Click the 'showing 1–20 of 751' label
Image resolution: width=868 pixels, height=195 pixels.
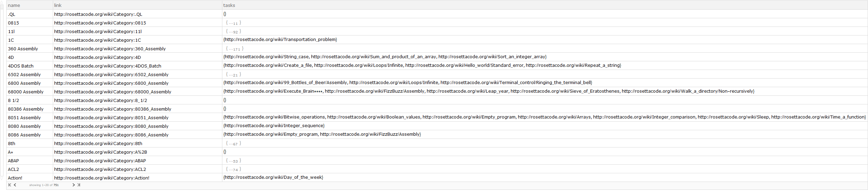click(x=44, y=185)
